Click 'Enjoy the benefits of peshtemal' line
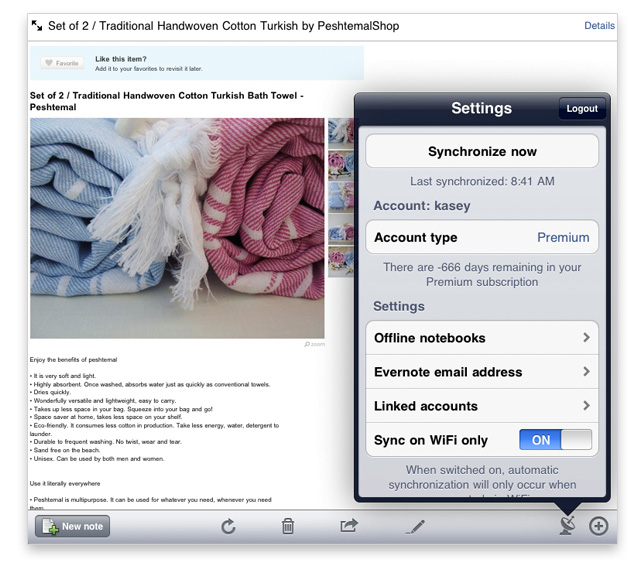 coord(73,360)
